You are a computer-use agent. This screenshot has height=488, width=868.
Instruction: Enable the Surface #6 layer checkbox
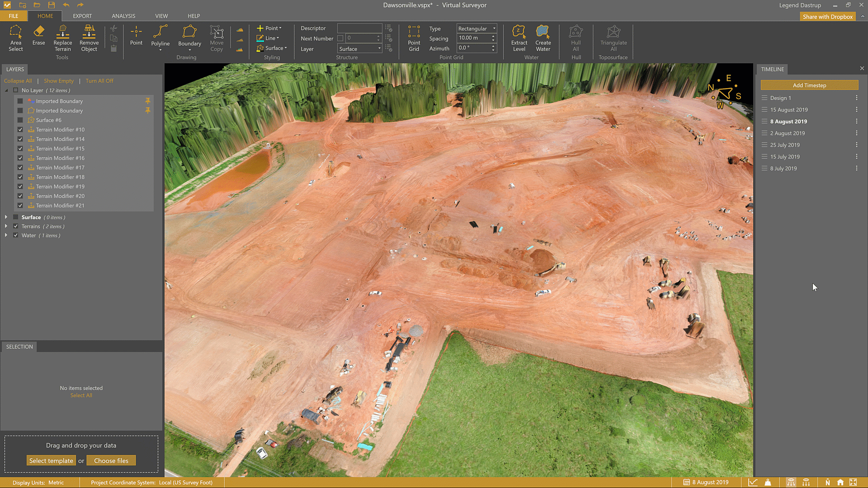20,120
